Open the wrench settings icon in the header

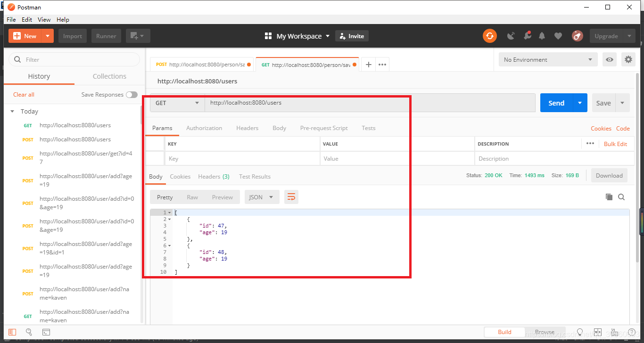(527, 35)
